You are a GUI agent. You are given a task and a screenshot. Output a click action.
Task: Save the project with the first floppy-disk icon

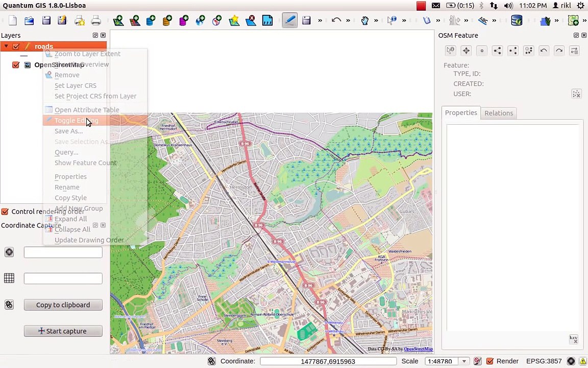point(46,20)
